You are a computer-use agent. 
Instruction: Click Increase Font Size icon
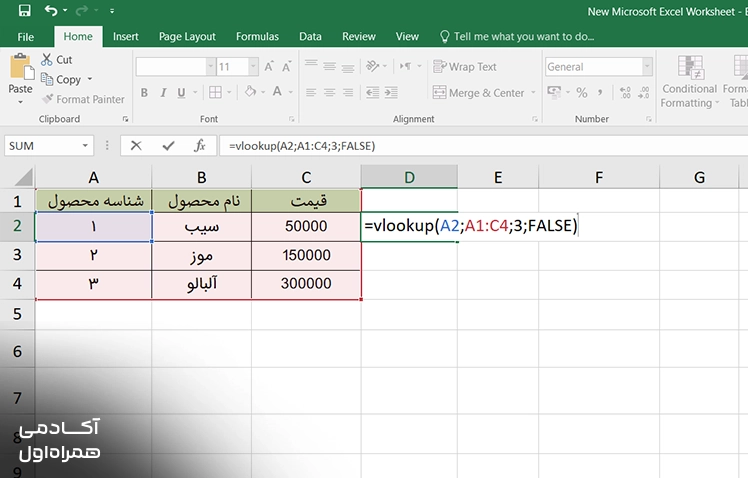[x=269, y=66]
